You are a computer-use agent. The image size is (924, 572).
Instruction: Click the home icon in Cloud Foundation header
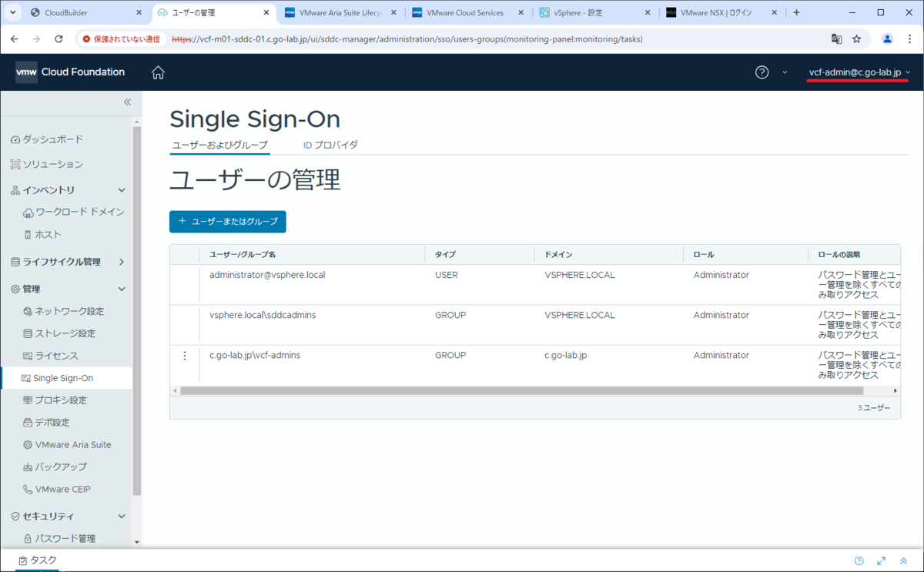[x=158, y=72]
